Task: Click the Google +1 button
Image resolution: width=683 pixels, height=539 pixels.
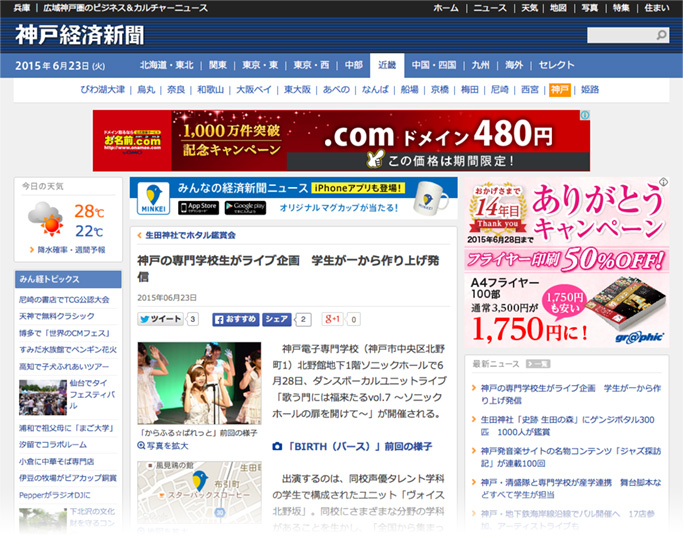Action: (332, 319)
